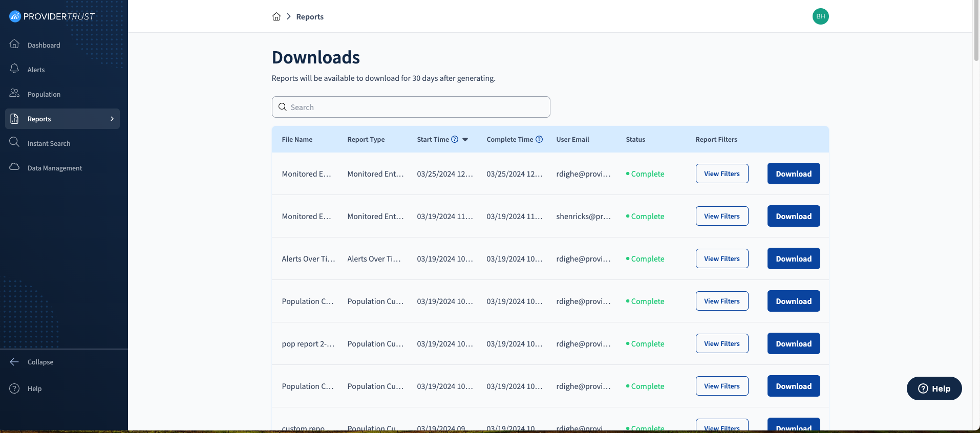This screenshot has height=433, width=980.
Task: Download the shenricks Monitored report
Action: [x=794, y=216]
